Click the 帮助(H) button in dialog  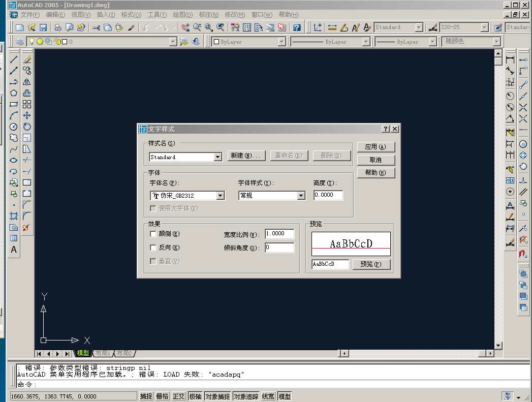(375, 173)
